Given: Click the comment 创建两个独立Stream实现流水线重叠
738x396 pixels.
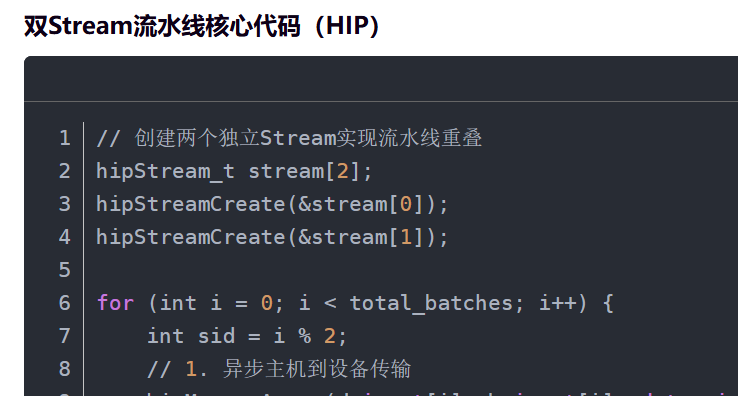Looking at the screenshot, I should (289, 138).
